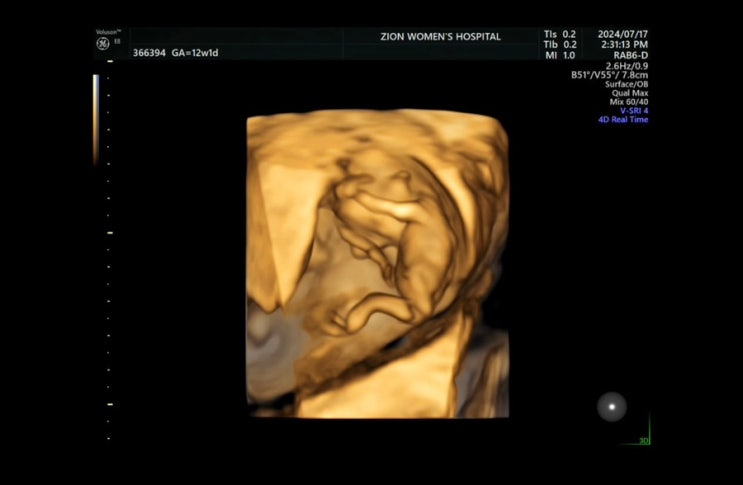Click the GA=12w1d gestational age label
Image resolution: width=743 pixels, height=485 pixels.
coord(195,53)
